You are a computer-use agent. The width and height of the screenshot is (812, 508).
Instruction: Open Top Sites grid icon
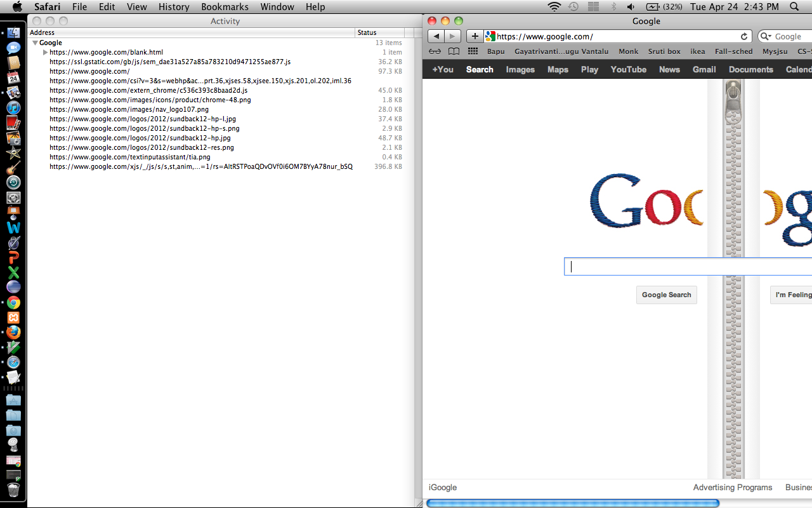(473, 51)
